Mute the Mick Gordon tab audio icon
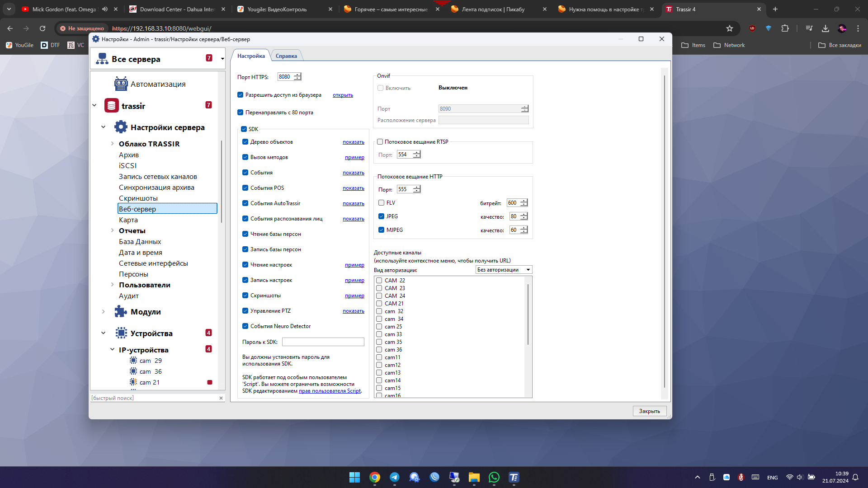 point(105,9)
